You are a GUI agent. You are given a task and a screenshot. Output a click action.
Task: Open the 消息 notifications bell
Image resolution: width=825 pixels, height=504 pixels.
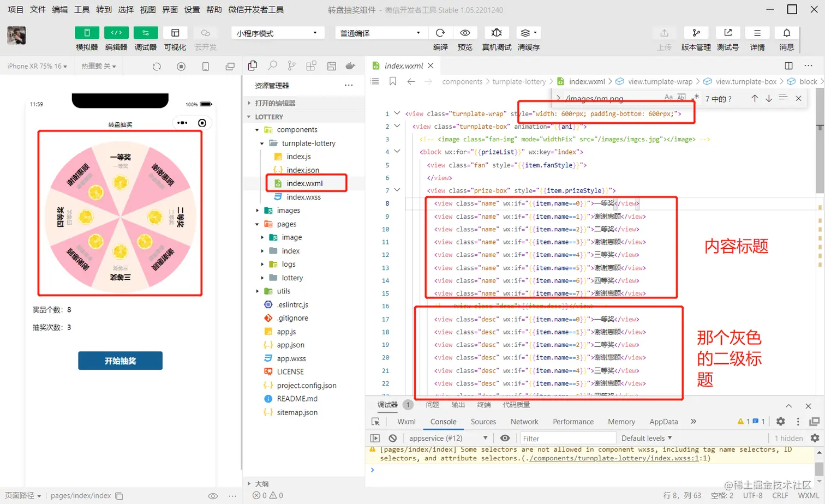pos(787,33)
